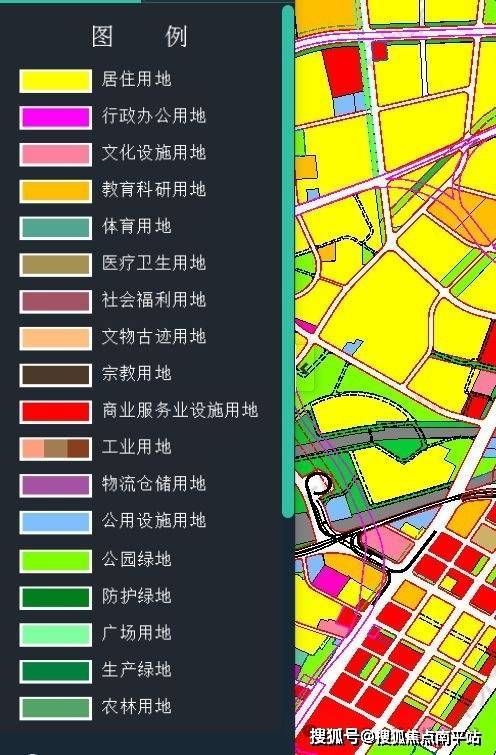The width and height of the screenshot is (496, 755).
Task: Select the tan 医疗卫生用地 swatch
Action: click(x=55, y=264)
